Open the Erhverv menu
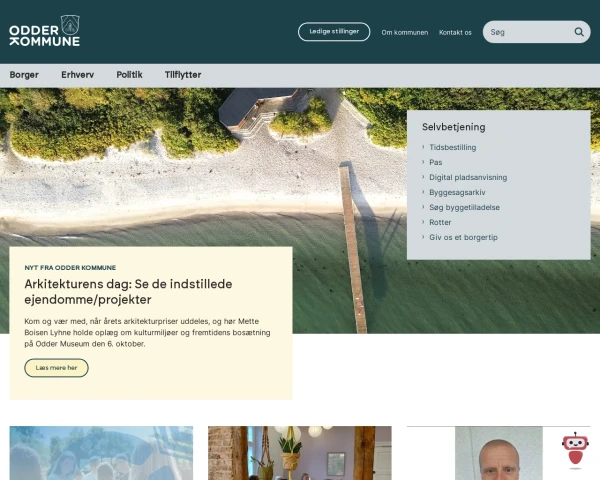 pos(78,75)
